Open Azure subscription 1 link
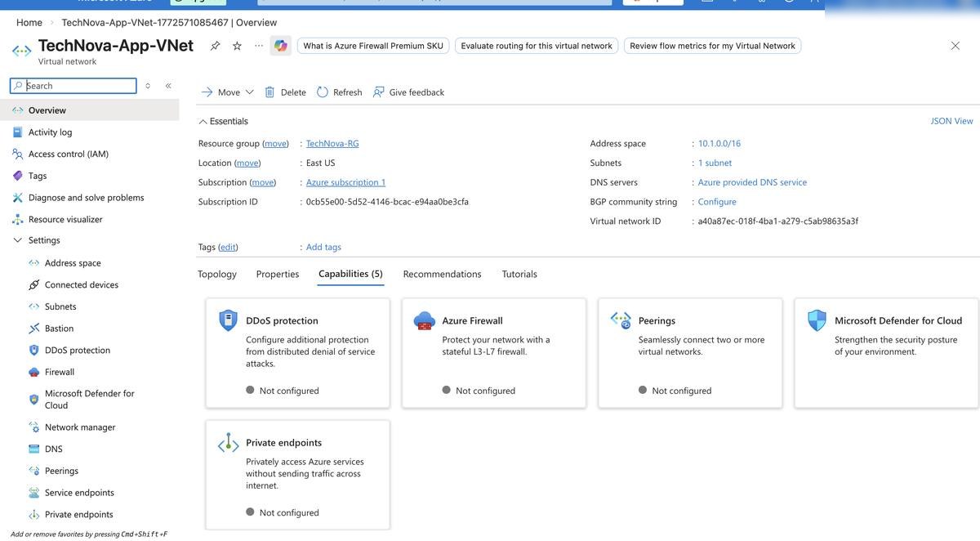Image resolution: width=980 pixels, height=541 pixels. (345, 182)
